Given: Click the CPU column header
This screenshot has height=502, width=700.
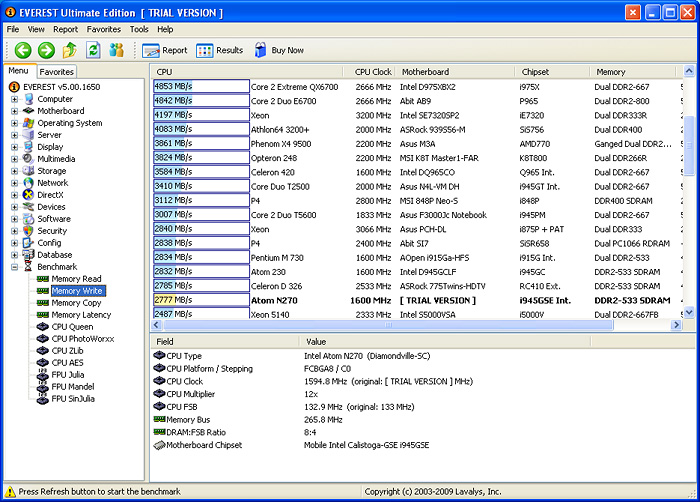Looking at the screenshot, I should [247, 72].
